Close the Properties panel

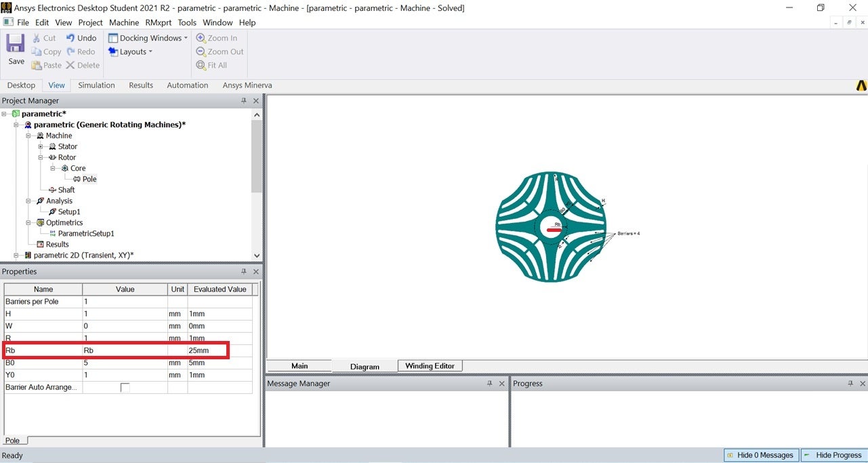(256, 272)
